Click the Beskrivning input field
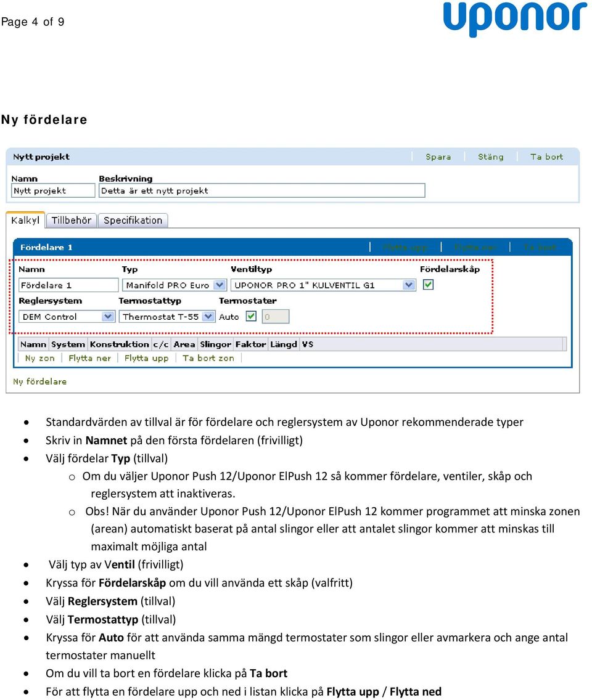Screen dimensions: 592x700 [x=262, y=190]
